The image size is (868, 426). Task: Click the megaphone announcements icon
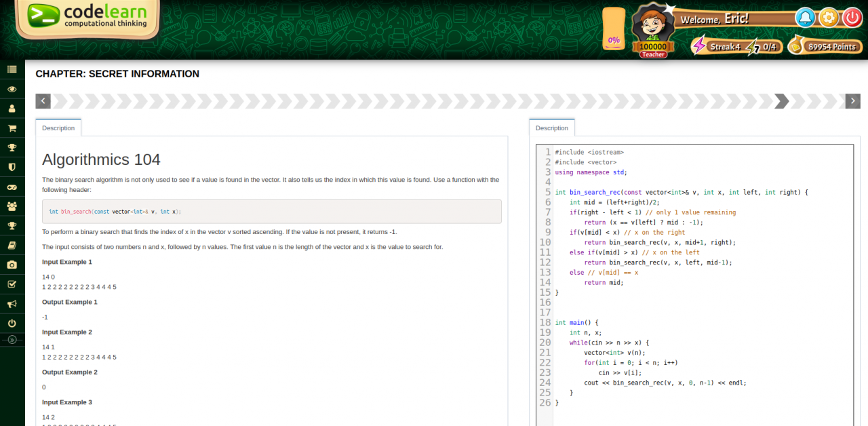click(x=12, y=304)
